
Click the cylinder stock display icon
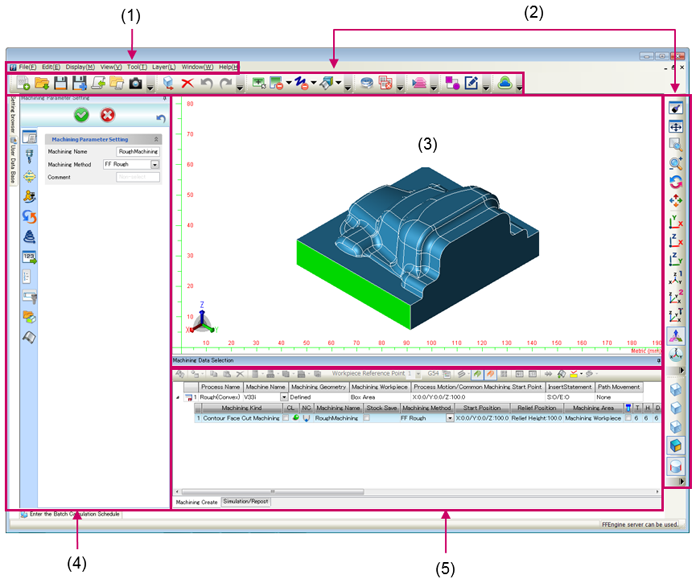coord(675,466)
